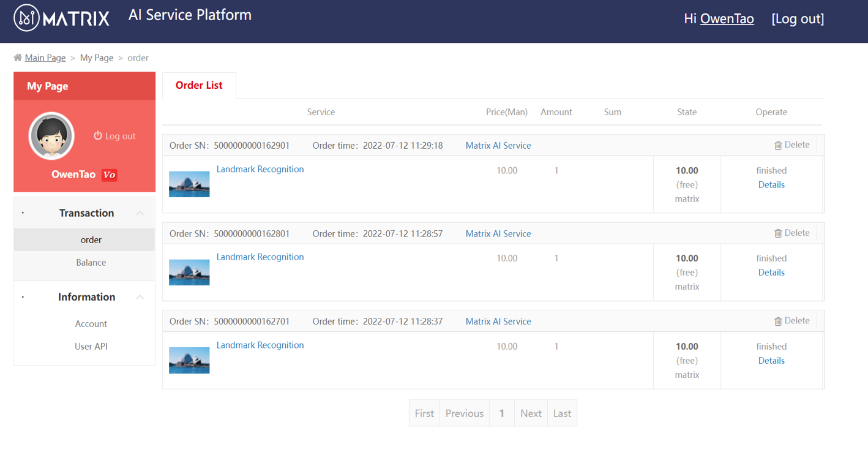Go to Account in the sidebar
The image size is (868, 455).
[x=91, y=323]
